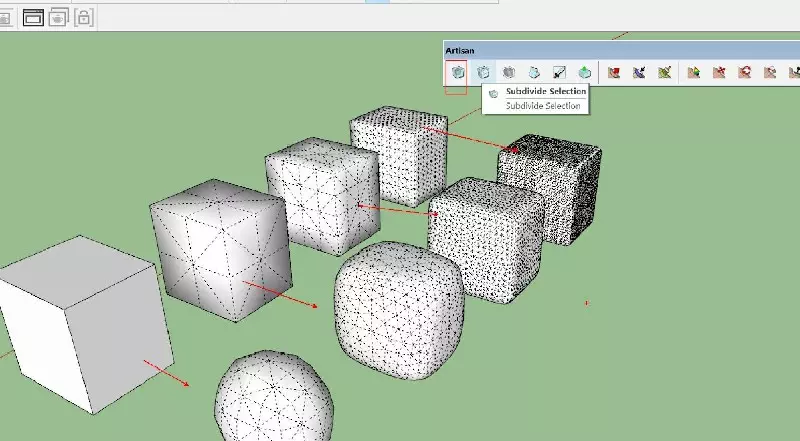Select the sphere-like subdivided mesh

(x=274, y=396)
